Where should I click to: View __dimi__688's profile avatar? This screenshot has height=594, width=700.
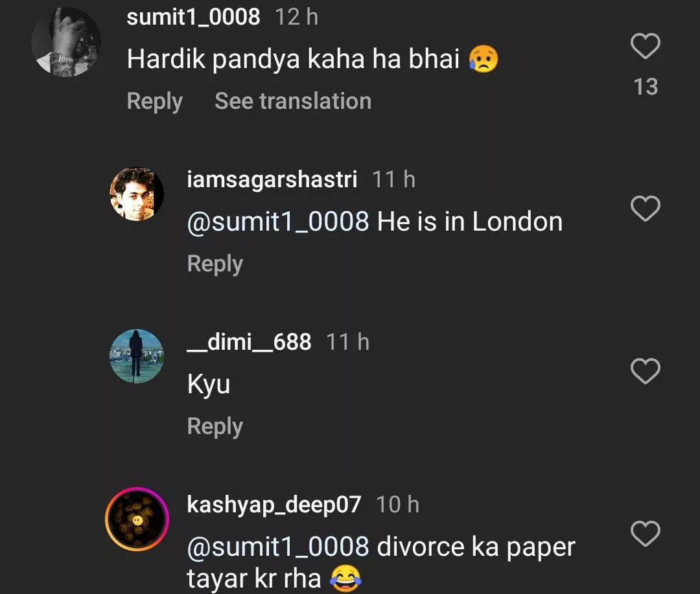tap(136, 356)
